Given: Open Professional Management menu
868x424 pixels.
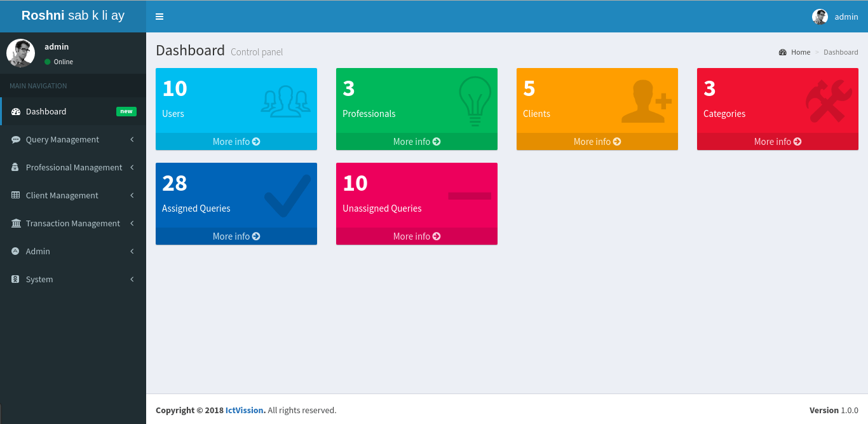Looking at the screenshot, I should tap(73, 167).
